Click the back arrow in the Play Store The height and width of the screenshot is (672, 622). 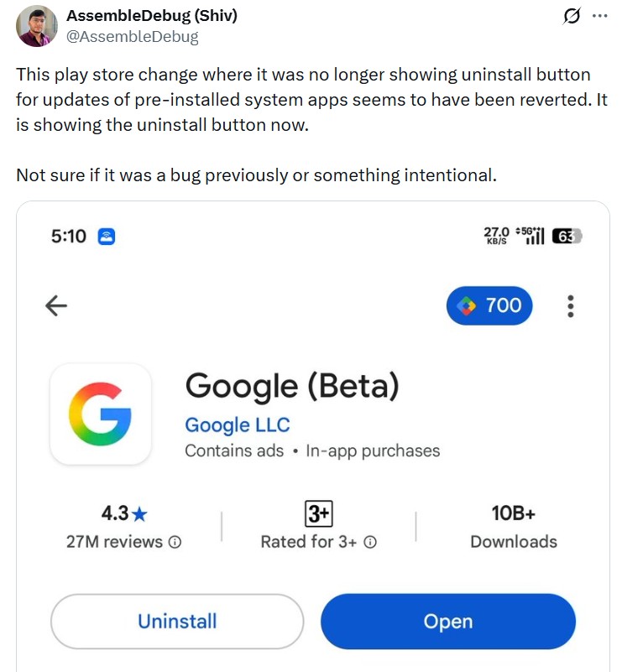(x=56, y=305)
